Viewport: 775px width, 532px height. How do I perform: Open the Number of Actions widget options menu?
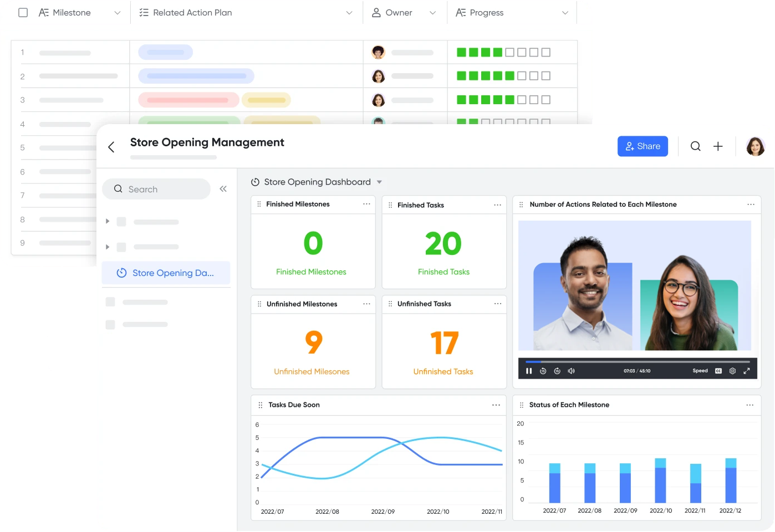[751, 204]
